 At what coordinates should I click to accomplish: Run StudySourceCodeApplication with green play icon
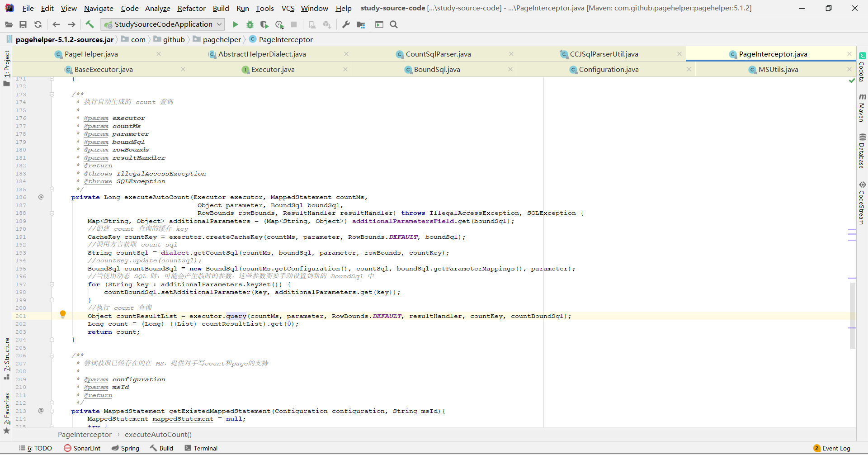coord(235,24)
